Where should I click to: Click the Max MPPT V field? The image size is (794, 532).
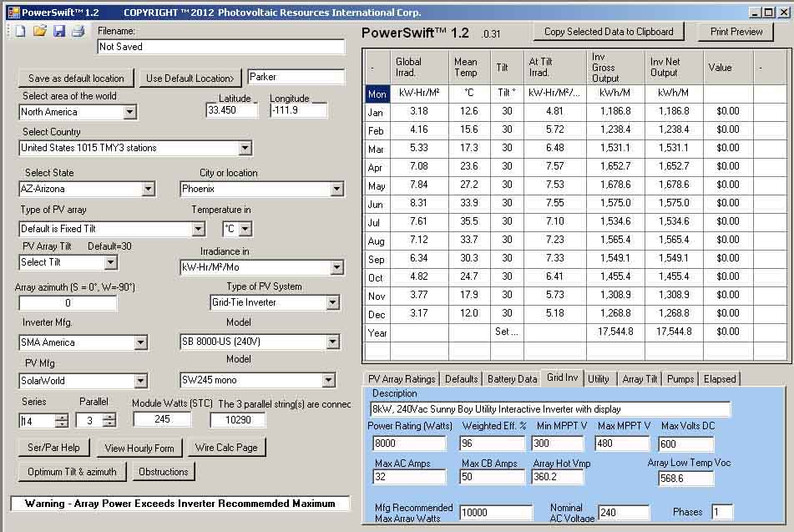point(622,443)
